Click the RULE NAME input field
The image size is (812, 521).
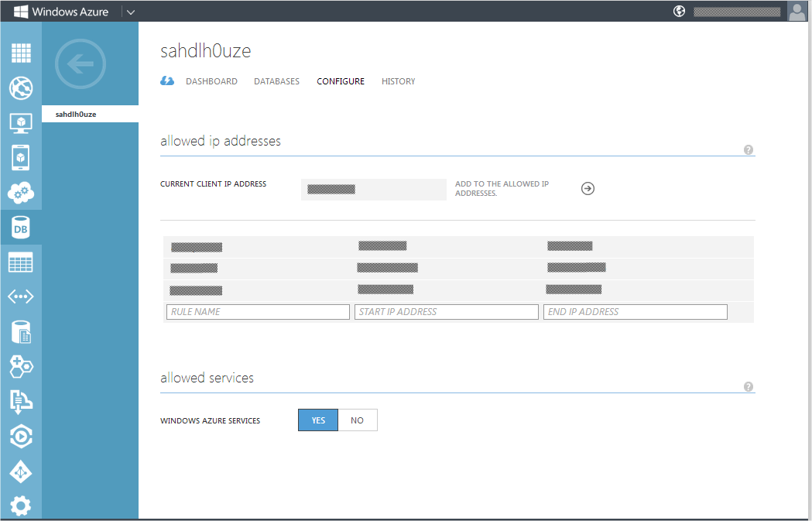258,311
